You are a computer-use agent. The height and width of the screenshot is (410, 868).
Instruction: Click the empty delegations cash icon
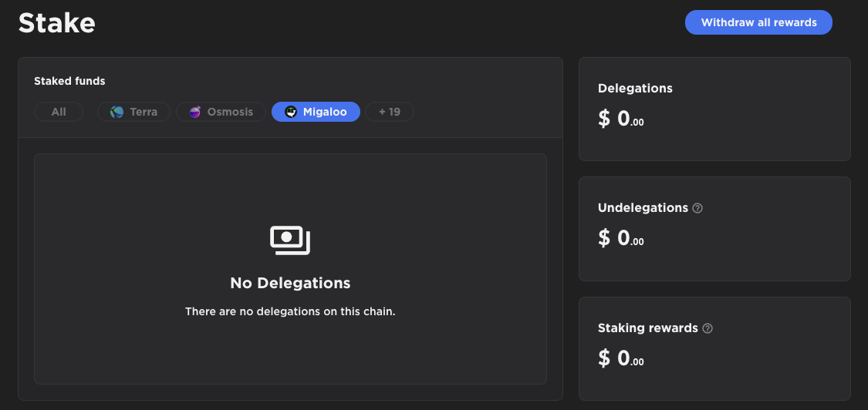[x=290, y=240]
